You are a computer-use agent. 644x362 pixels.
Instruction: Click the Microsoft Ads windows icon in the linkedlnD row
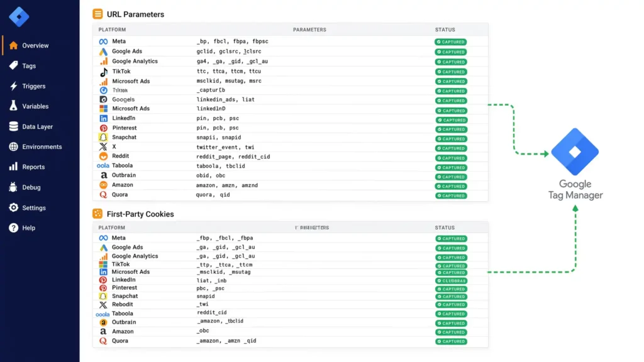(104, 109)
